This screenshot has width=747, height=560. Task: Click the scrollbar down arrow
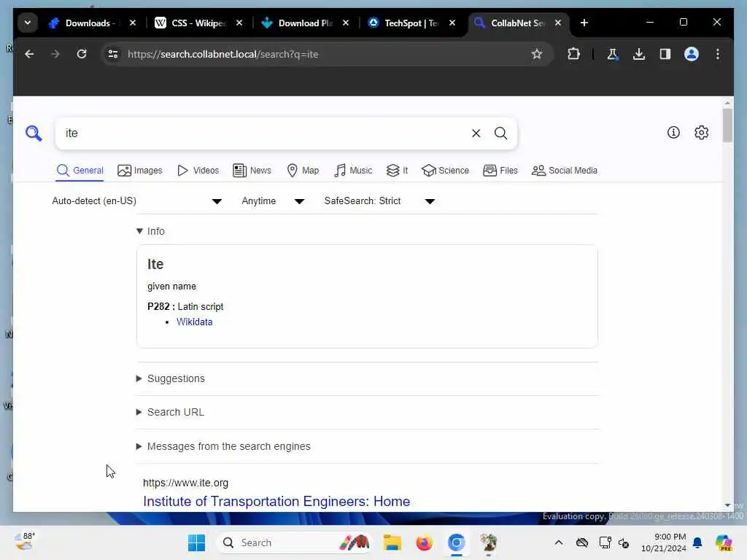coord(727,505)
